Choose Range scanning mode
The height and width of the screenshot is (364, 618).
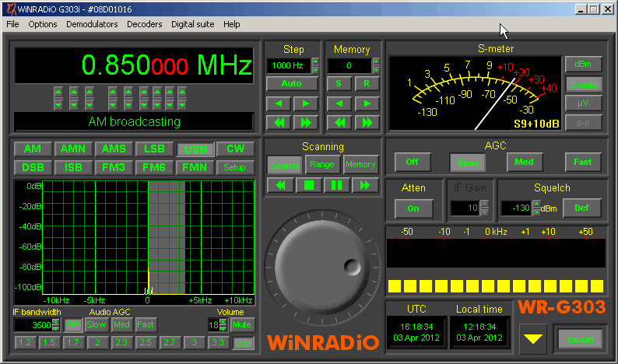click(322, 164)
